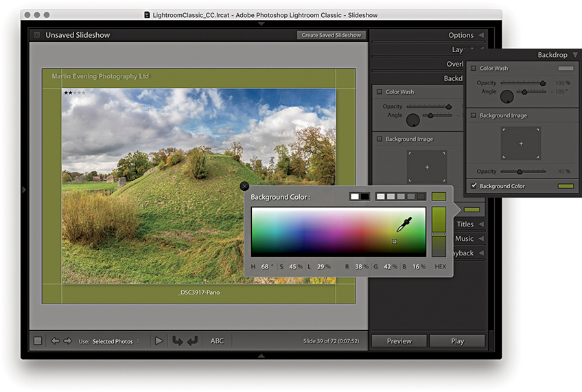
Task: Expand the Options panel
Action: [x=480, y=35]
